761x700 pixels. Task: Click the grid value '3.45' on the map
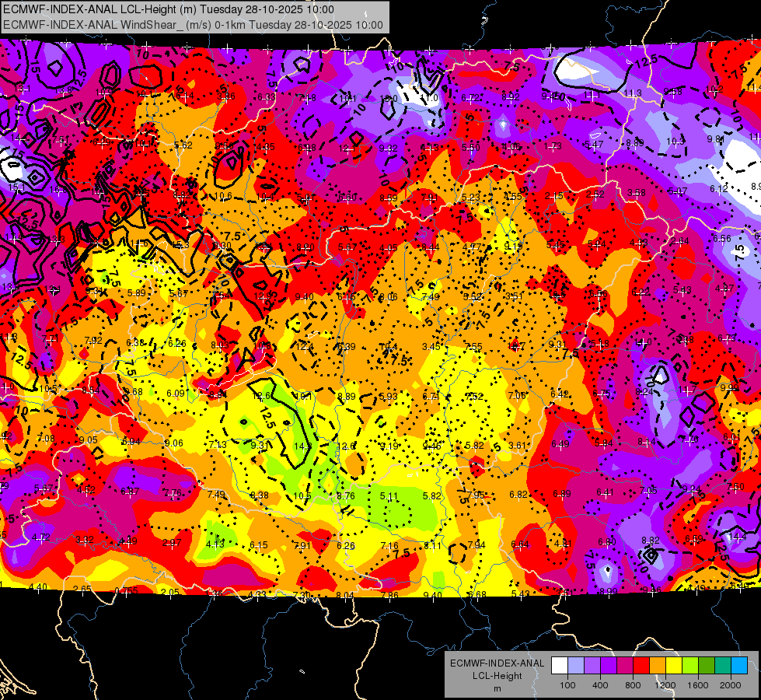click(x=431, y=347)
